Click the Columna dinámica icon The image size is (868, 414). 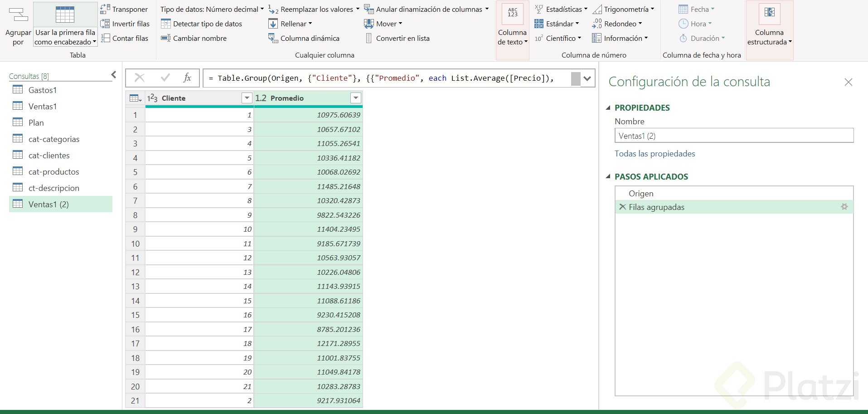[273, 38]
